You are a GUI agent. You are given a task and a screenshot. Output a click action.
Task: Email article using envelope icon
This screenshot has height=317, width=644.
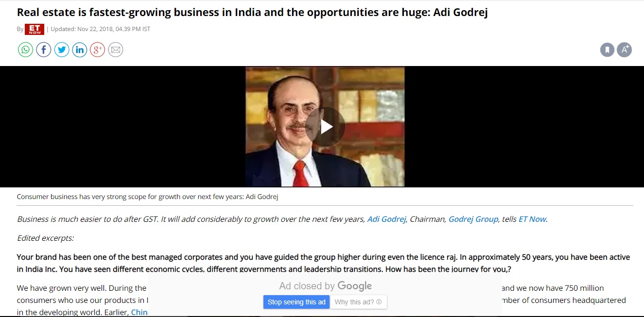116,50
